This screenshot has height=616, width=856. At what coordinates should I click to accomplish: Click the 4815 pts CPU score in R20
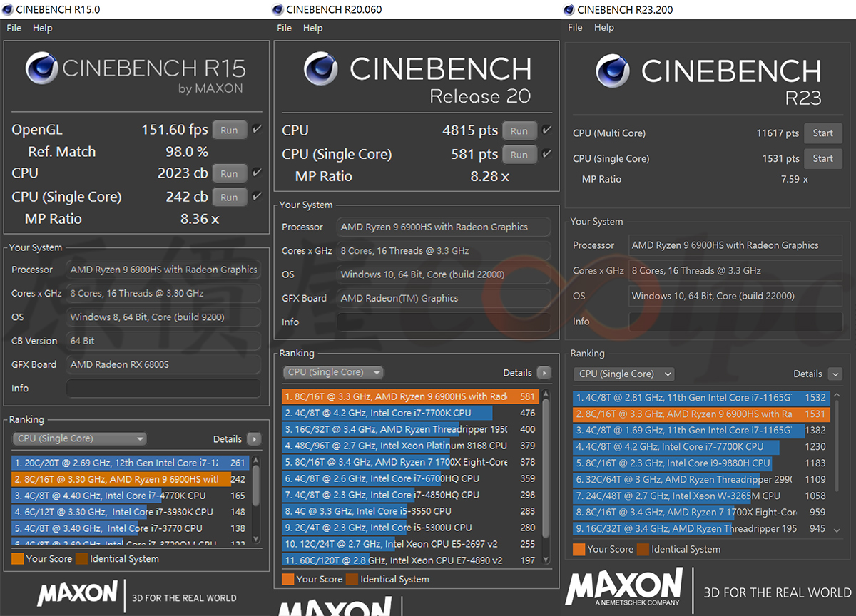coord(469,130)
